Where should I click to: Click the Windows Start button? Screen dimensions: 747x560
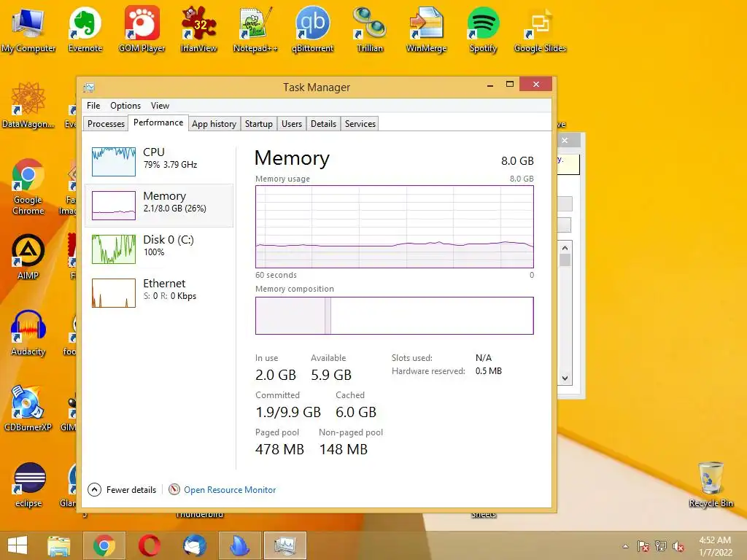click(x=18, y=545)
